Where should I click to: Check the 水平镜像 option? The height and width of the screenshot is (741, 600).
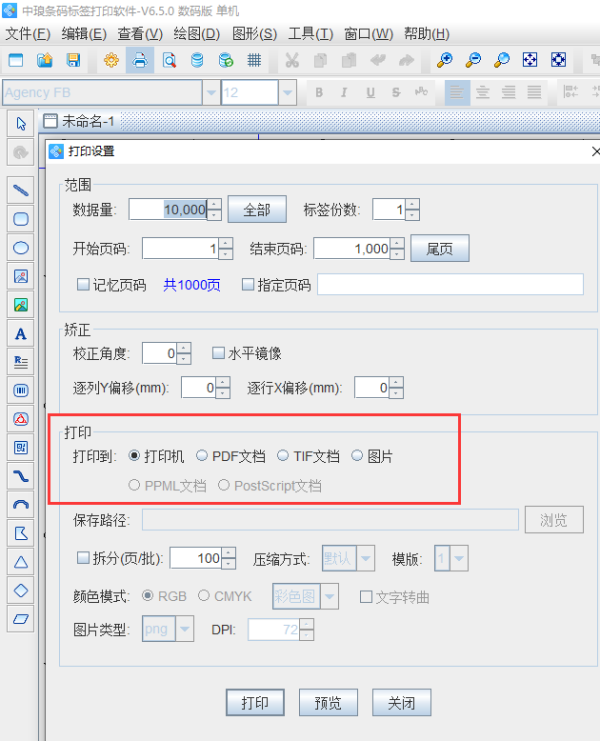219,353
